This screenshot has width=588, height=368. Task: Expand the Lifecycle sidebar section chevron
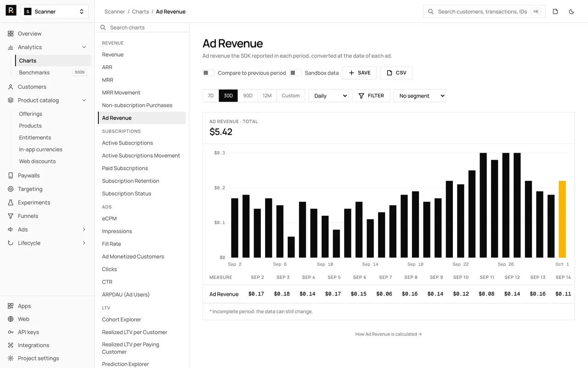(x=84, y=243)
